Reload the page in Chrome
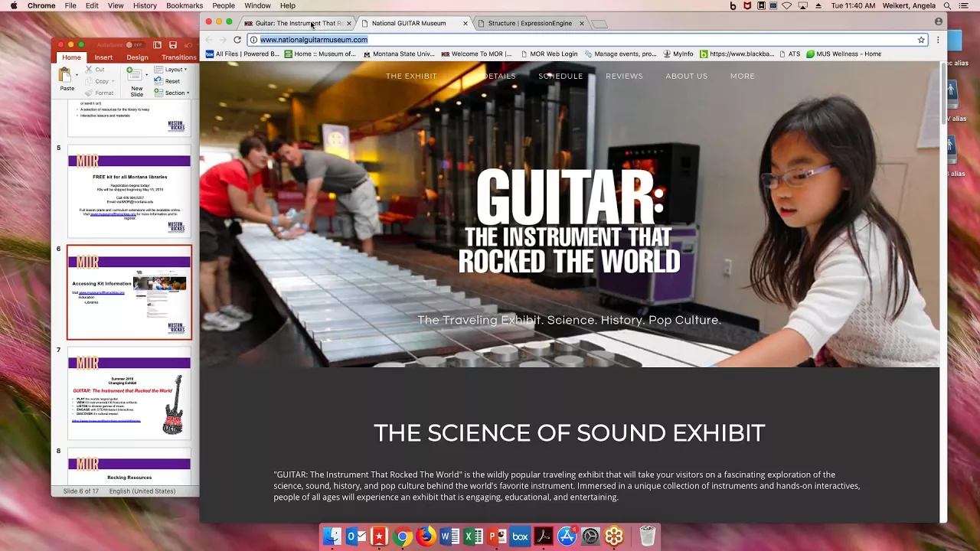This screenshot has height=551, width=980. pos(237,40)
